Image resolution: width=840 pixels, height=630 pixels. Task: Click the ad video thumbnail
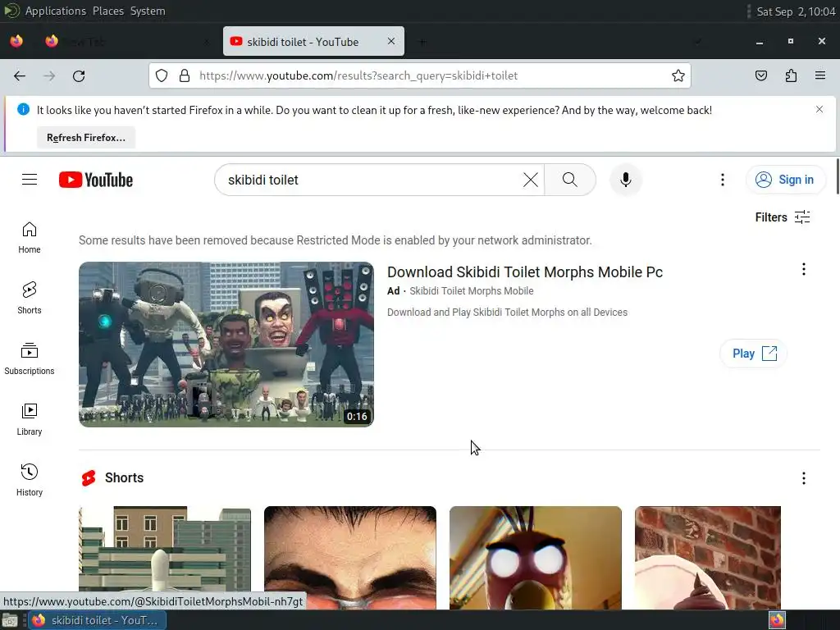(226, 345)
